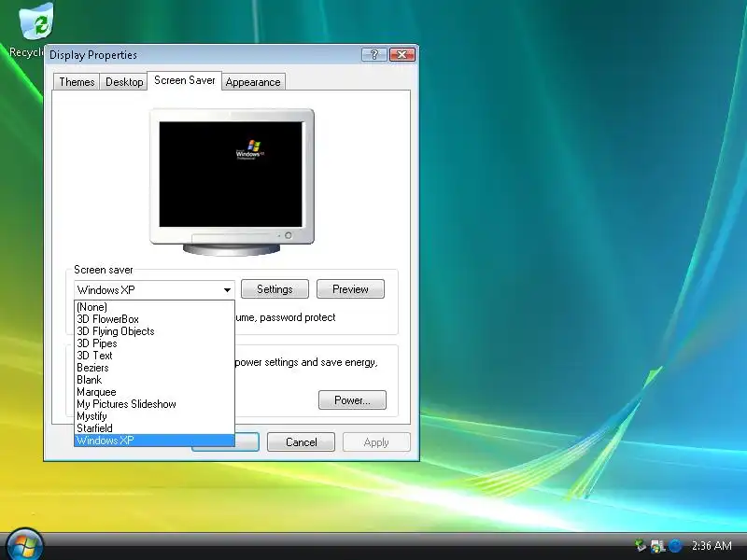Screen dimensions: 747x560
Task: Select 3D FlowerBox screen saver
Action: coord(154,319)
